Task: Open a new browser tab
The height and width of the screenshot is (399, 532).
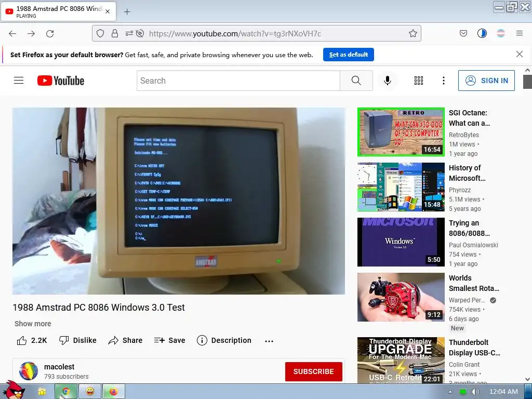Action: point(127,12)
